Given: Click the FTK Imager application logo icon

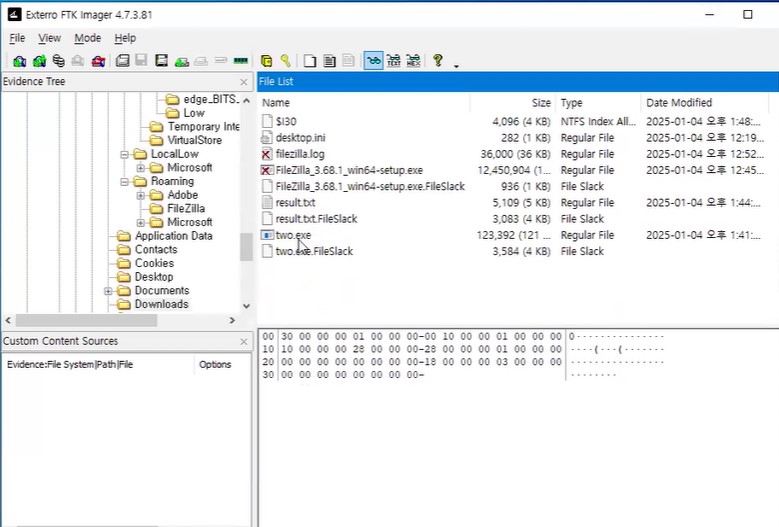Looking at the screenshot, I should (14, 14).
